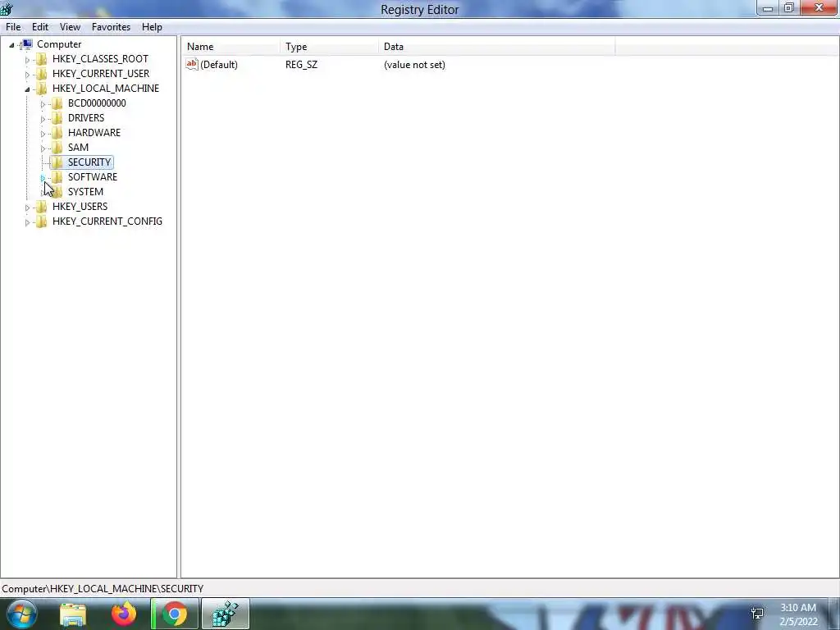Click the BCD00000000 folder icon
Viewport: 840px width, 630px height.
pos(57,103)
